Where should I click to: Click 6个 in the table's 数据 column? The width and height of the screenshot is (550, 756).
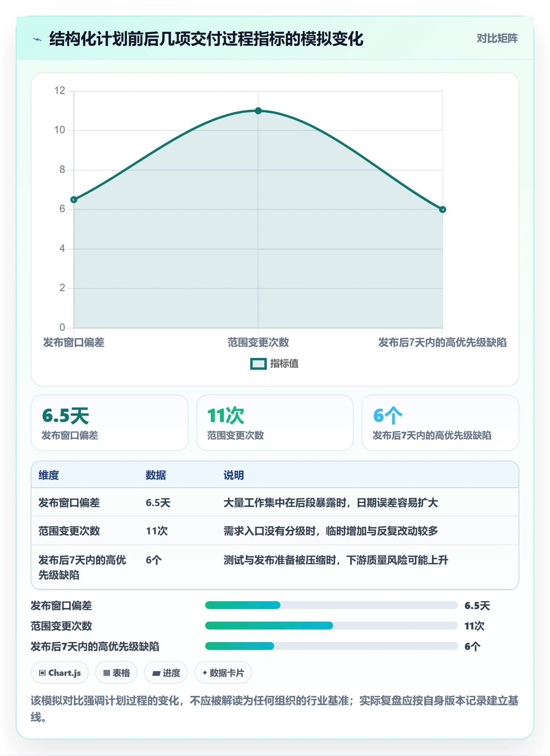pyautogui.click(x=154, y=560)
